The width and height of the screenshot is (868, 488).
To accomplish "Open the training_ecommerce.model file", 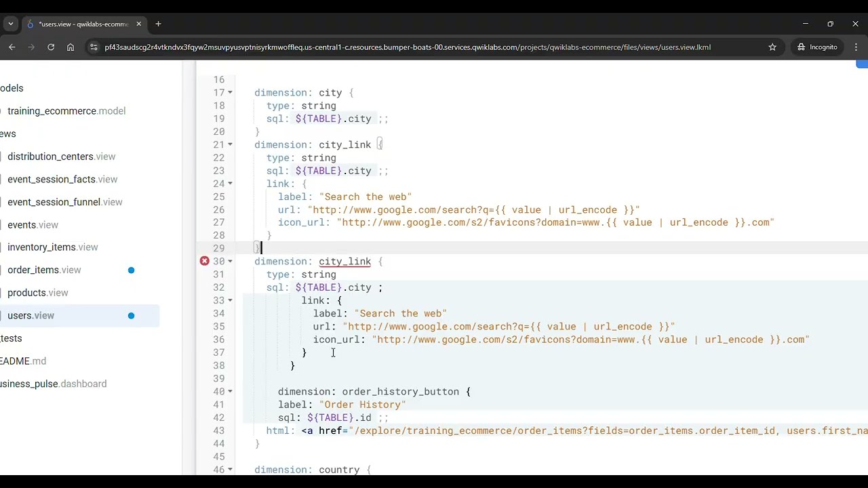I will click(x=66, y=111).
